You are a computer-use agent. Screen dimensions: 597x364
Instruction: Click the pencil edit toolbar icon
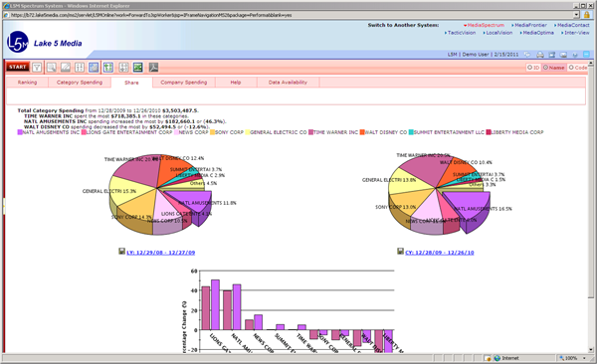pos(66,68)
